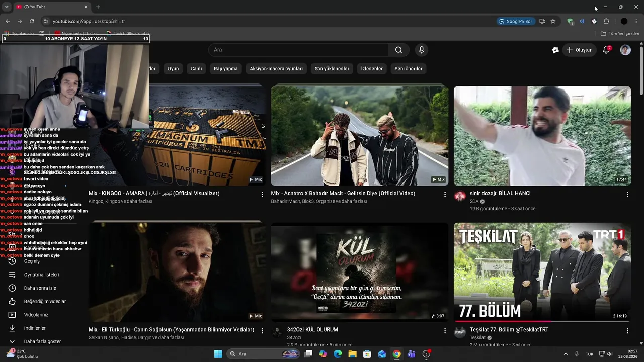Open more options for Canın Sağolsun mix
This screenshot has width=644, height=362.
coord(262,331)
